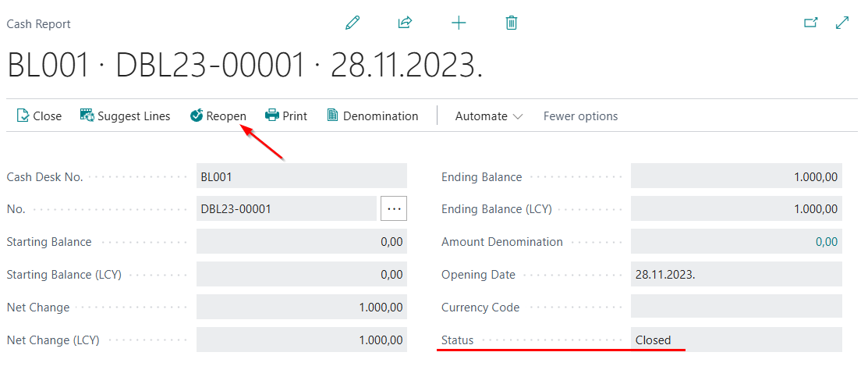Click the Opening Date label
Image resolution: width=868 pixels, height=377 pixels.
(478, 275)
